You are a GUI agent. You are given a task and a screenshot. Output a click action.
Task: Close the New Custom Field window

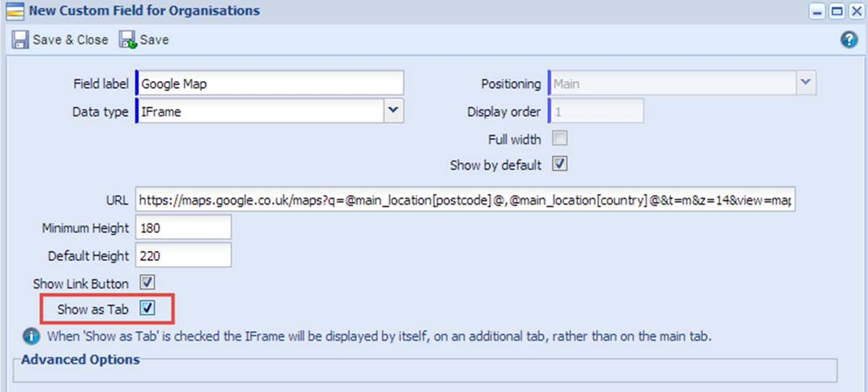pyautogui.click(x=854, y=12)
